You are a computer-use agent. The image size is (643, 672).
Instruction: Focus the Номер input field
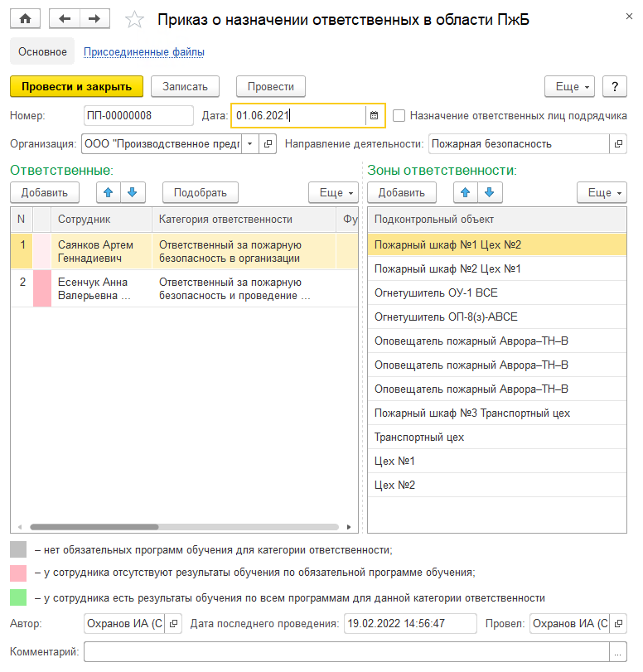pos(138,115)
